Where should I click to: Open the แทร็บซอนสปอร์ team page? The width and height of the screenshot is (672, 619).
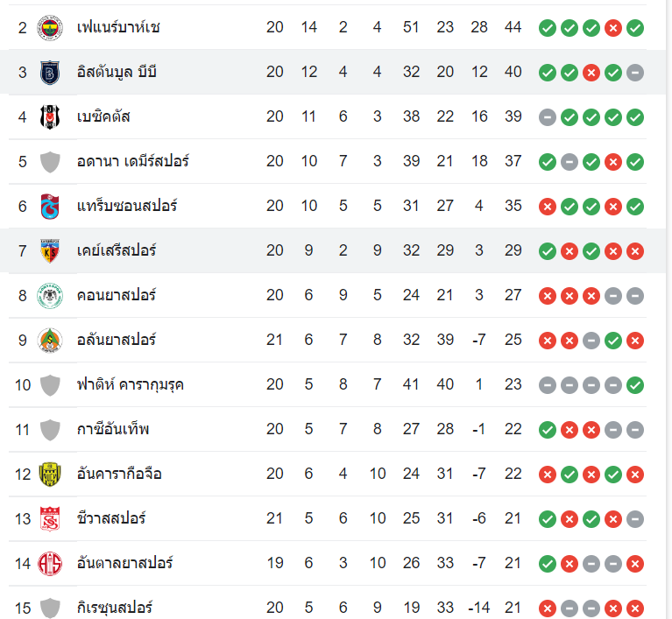click(x=127, y=206)
